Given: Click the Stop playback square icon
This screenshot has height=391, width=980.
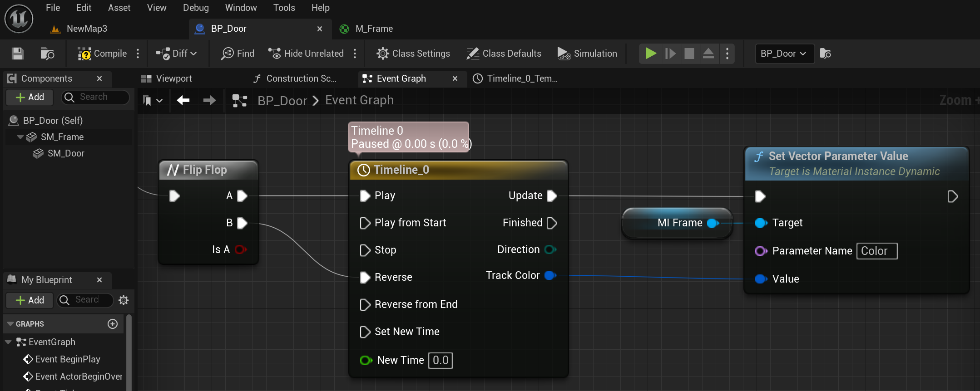Looking at the screenshot, I should tap(689, 54).
